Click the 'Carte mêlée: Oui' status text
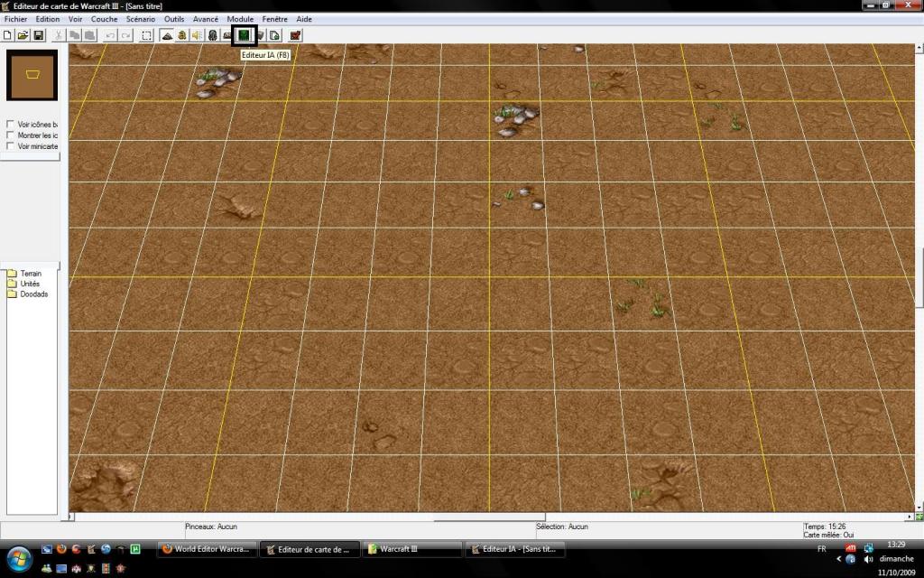Image resolution: width=924 pixels, height=578 pixels. [x=828, y=535]
